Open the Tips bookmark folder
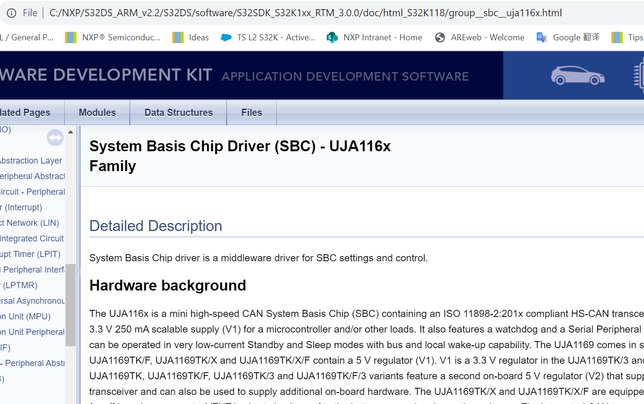Viewport: 644px width, 404px height. point(627,38)
